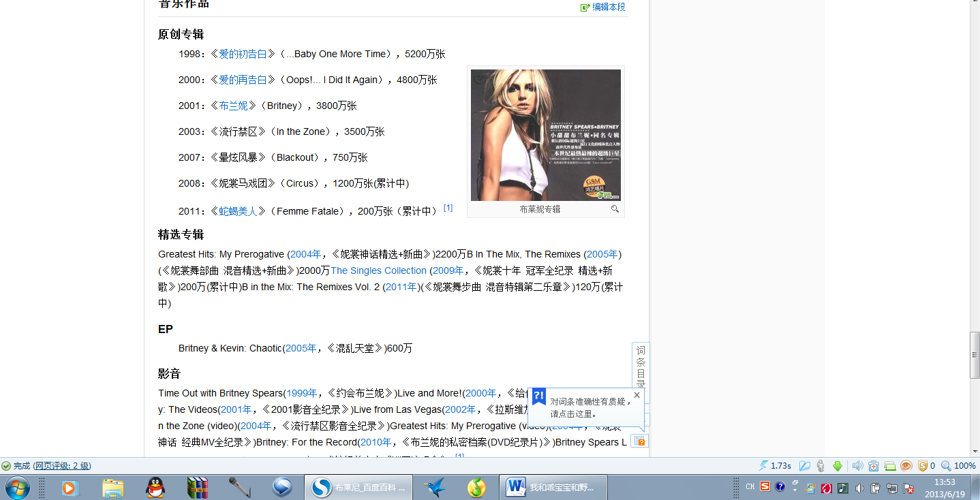This screenshot has height=500, width=980.
Task: Open the 蛇蝎美人 album link
Action: click(x=238, y=211)
